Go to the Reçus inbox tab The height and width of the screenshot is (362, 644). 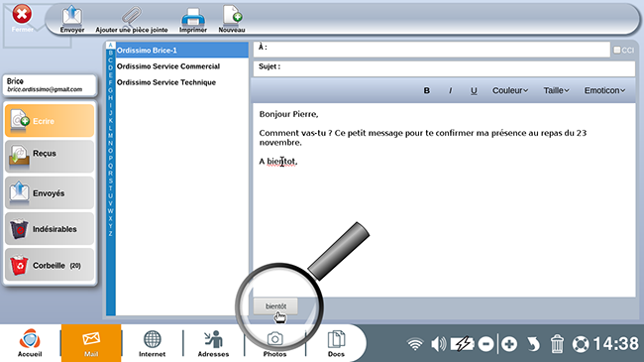[x=50, y=156]
